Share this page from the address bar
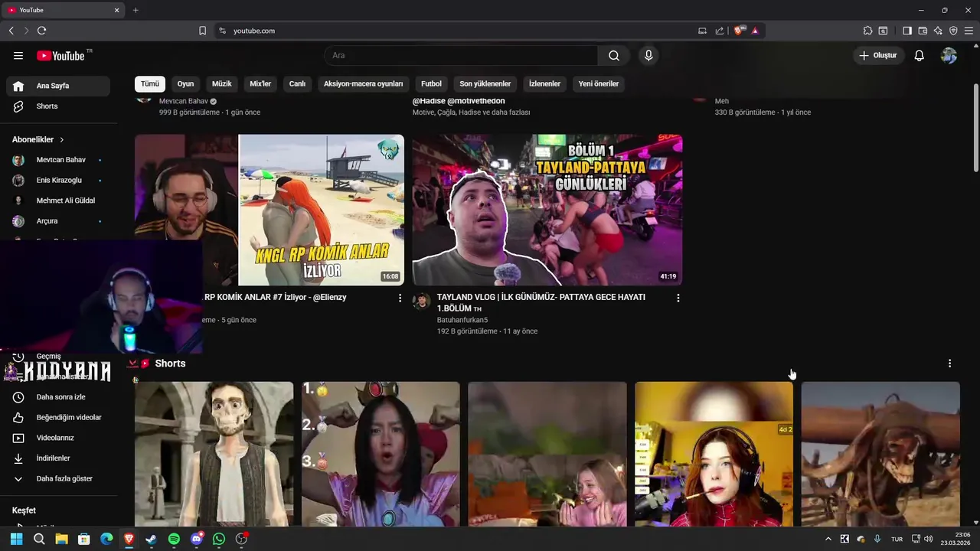The width and height of the screenshot is (980, 551). point(720,31)
